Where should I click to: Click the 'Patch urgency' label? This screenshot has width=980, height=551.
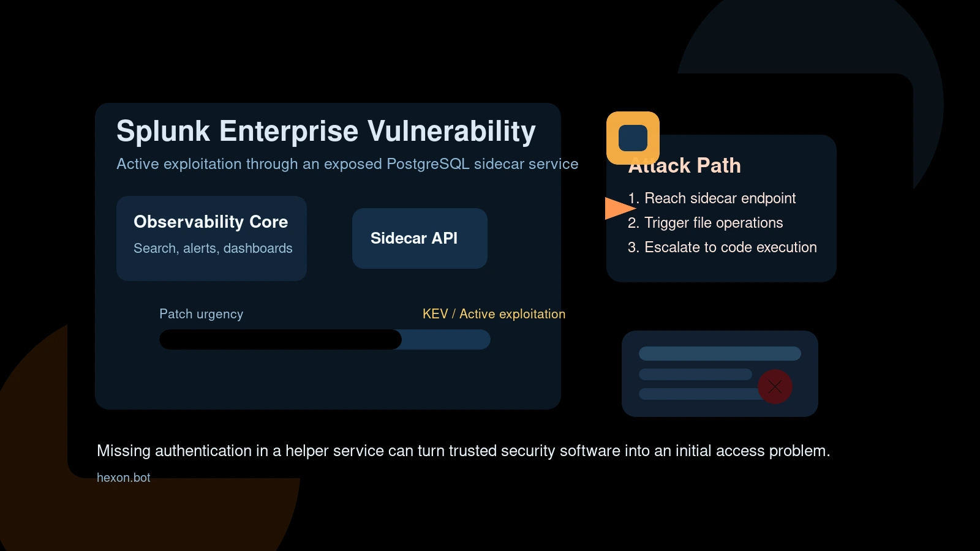point(201,314)
